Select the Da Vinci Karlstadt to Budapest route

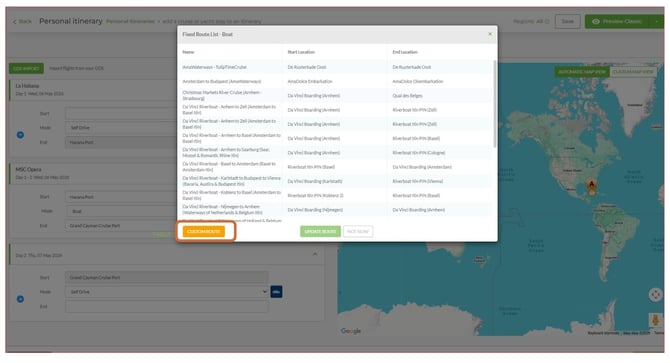(335, 181)
